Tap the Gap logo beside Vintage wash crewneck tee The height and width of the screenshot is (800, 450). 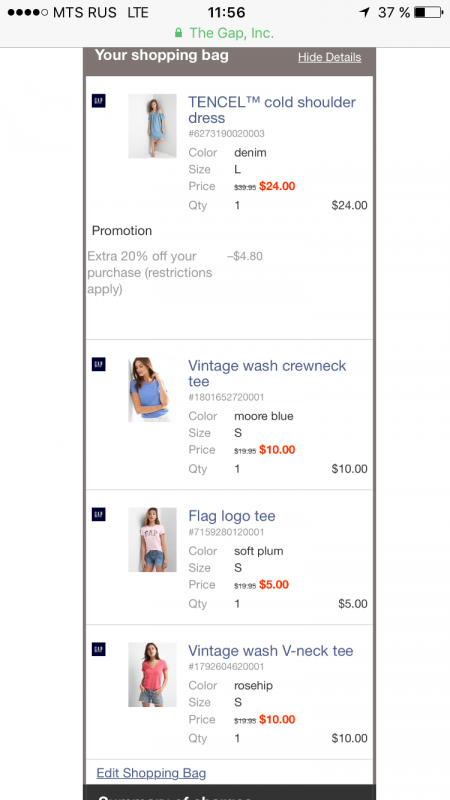pyautogui.click(x=98, y=364)
